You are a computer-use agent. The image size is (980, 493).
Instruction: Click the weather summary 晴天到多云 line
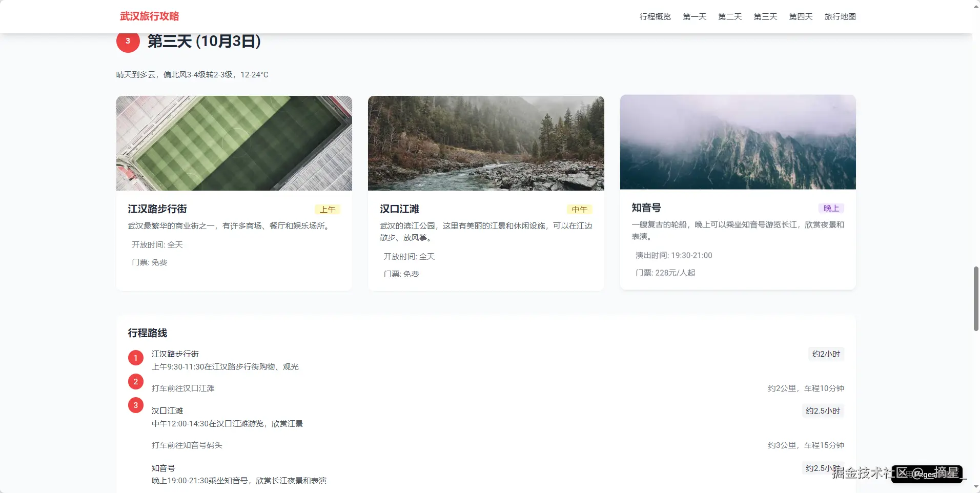(192, 75)
